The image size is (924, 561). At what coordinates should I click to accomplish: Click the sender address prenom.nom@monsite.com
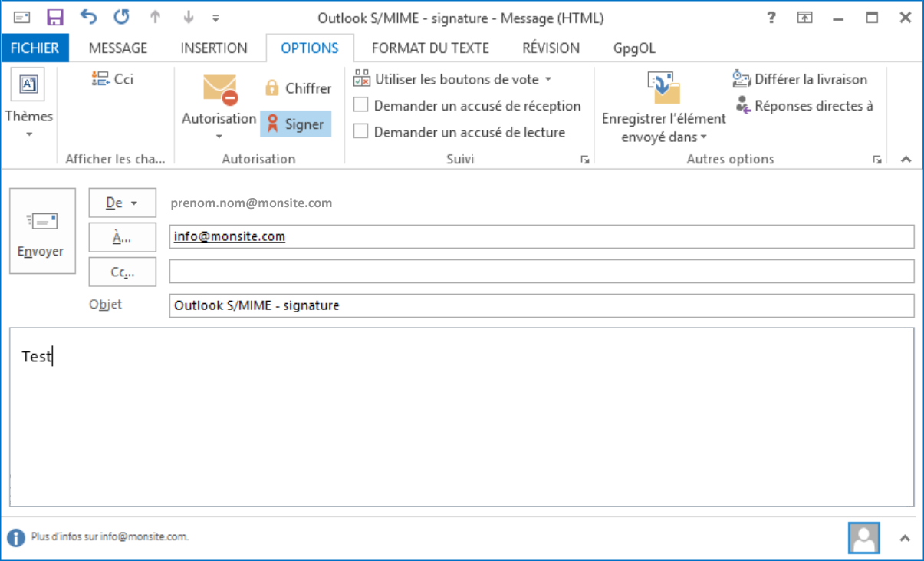pyautogui.click(x=252, y=203)
